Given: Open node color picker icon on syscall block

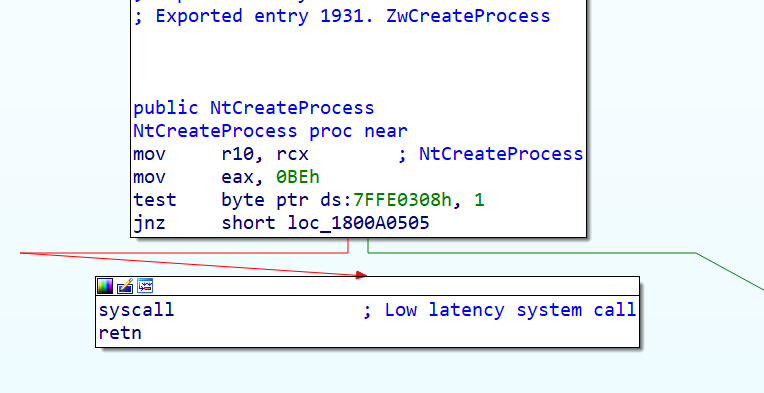Looking at the screenshot, I should [105, 286].
